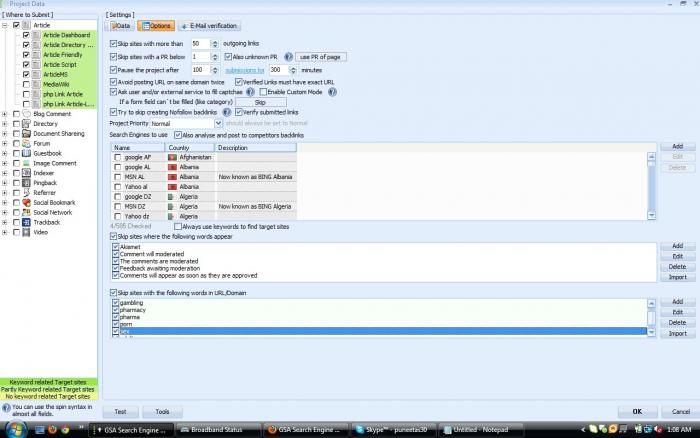The height and width of the screenshot is (438, 700).
Task: Switch to the Data tab
Action: 121,26
